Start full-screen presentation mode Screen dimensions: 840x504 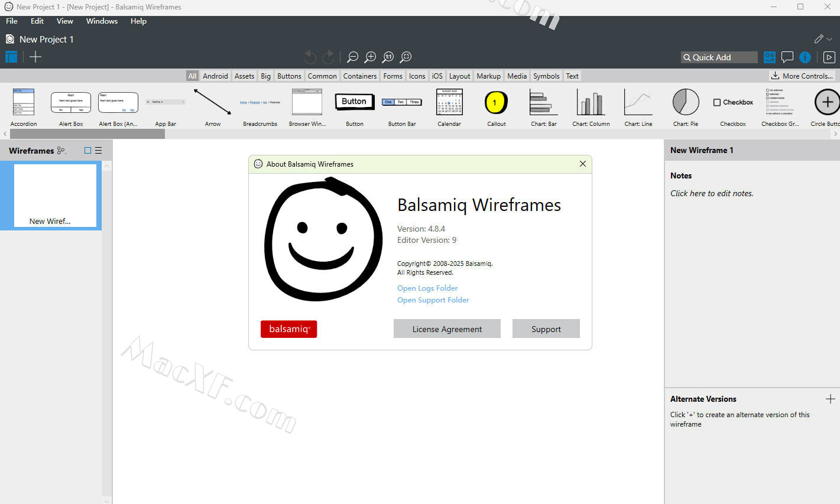pos(829,57)
